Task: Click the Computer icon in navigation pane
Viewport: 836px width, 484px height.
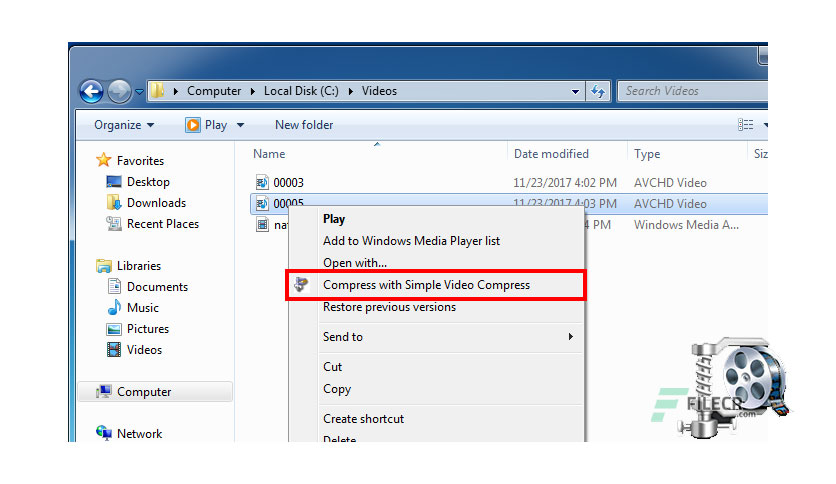Action: pos(103,392)
